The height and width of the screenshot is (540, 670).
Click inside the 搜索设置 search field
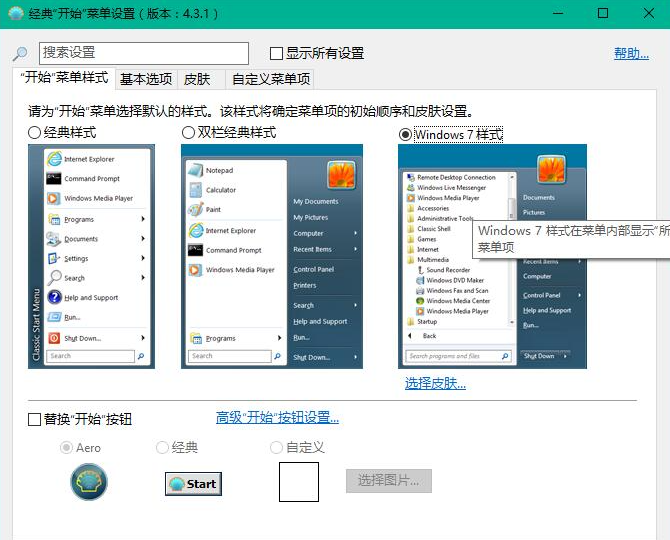[x=143, y=53]
